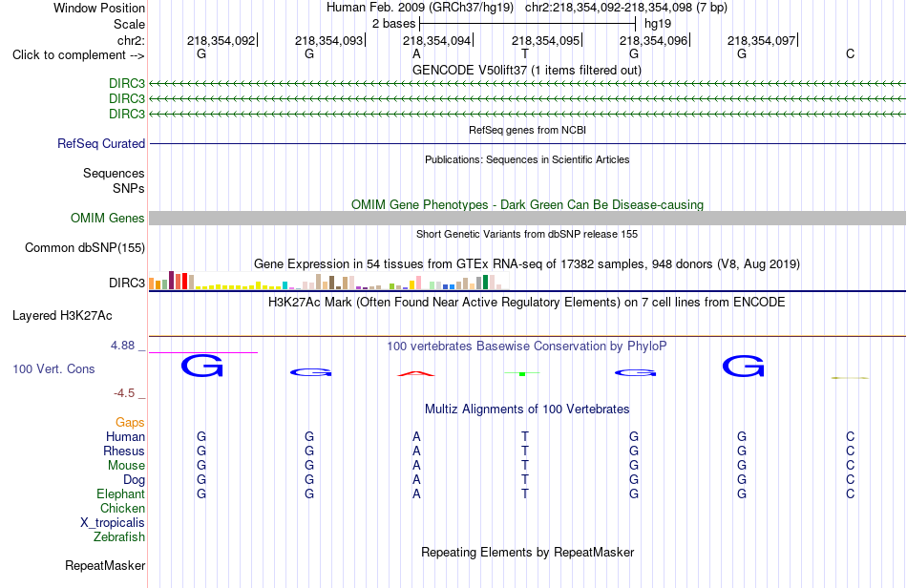Open 'Repeating Elements by RepeatMasker' track title
Viewport: 907px width, 588px height.
[x=528, y=552]
